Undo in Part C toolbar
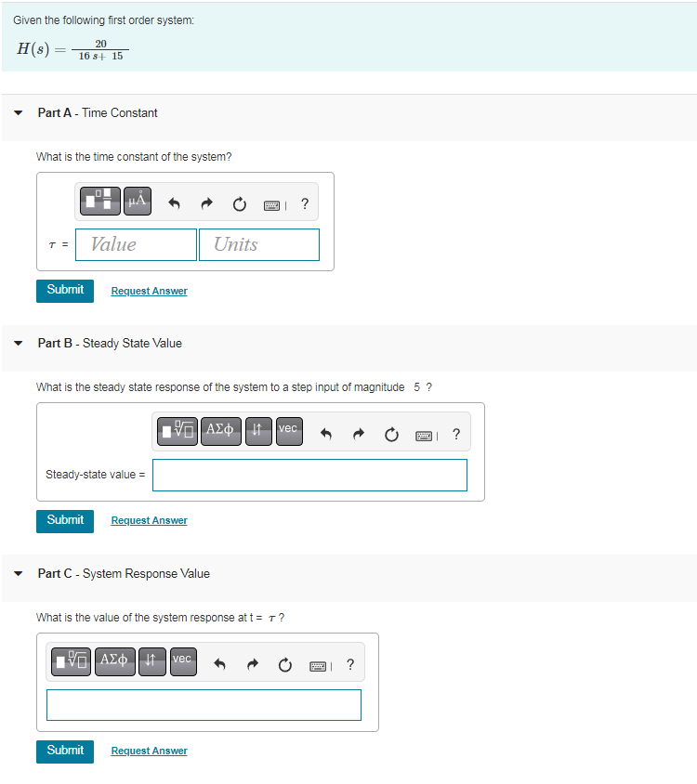The width and height of the screenshot is (697, 784). click(219, 664)
